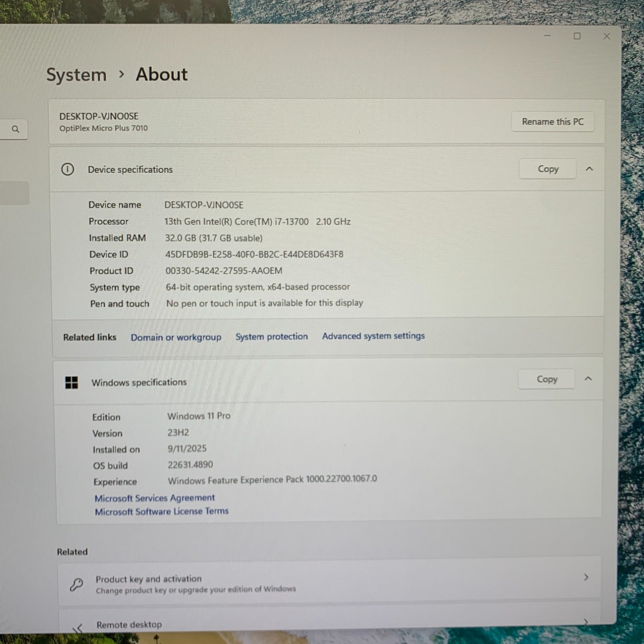
Task: Click the Windows logo beside Windows specifications
Action: click(71, 382)
